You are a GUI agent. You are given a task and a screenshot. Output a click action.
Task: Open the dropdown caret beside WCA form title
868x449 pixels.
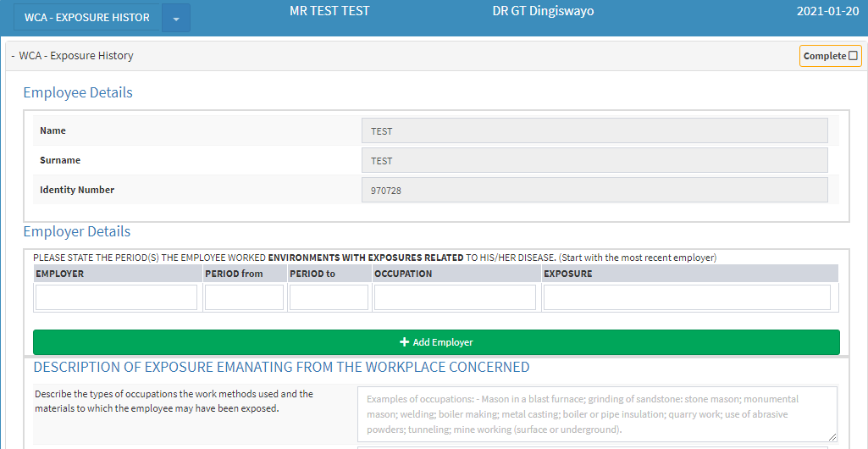pyautogui.click(x=176, y=18)
